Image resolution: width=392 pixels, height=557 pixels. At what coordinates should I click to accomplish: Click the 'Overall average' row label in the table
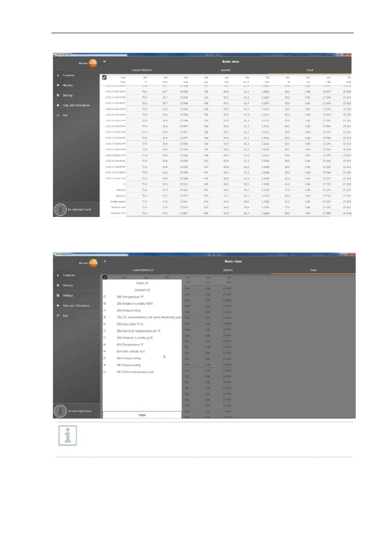[118, 202]
